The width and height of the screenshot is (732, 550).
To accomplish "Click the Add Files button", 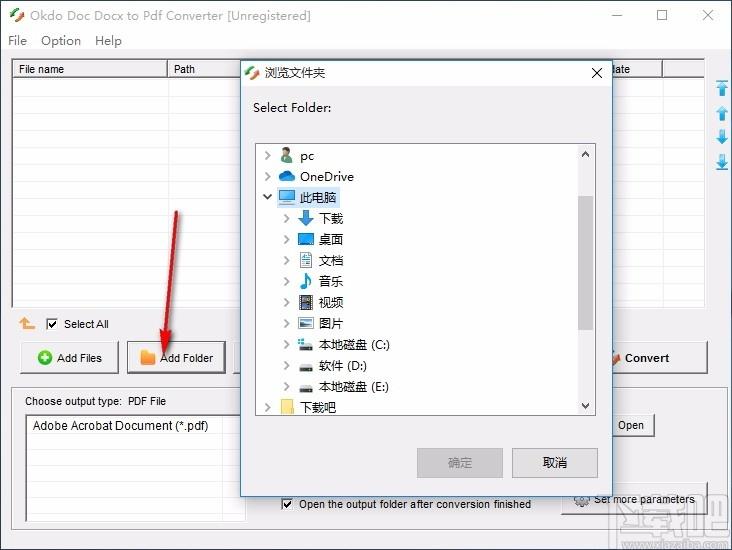I will [70, 358].
